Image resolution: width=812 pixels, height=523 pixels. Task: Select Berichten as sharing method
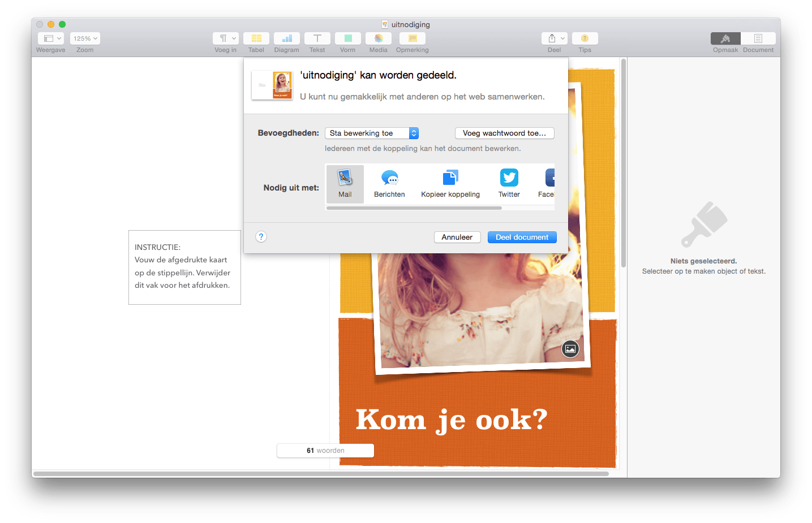389,182
